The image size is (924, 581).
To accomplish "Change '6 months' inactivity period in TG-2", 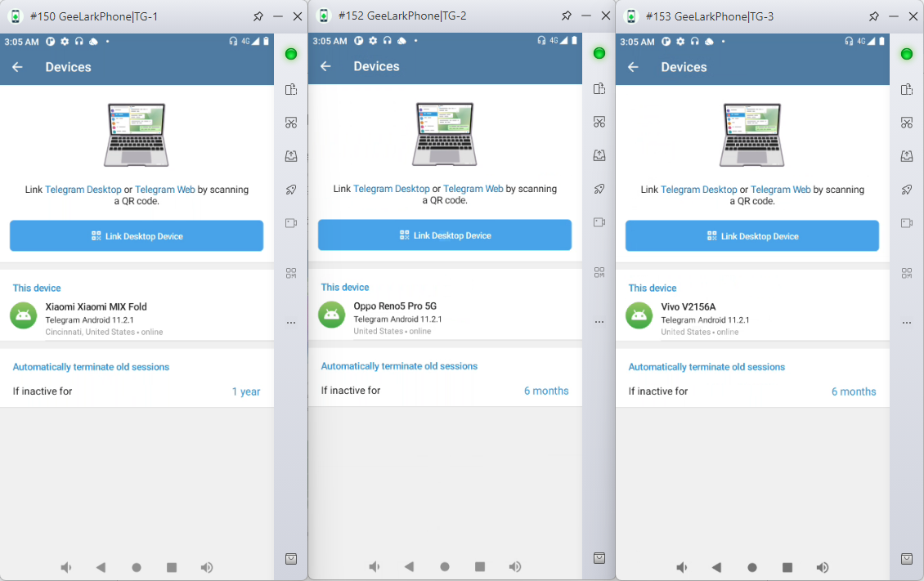I will tap(546, 391).
